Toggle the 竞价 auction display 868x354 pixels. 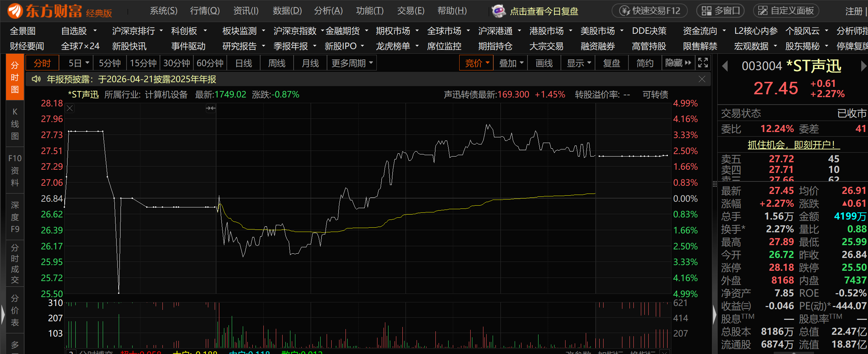coord(476,63)
